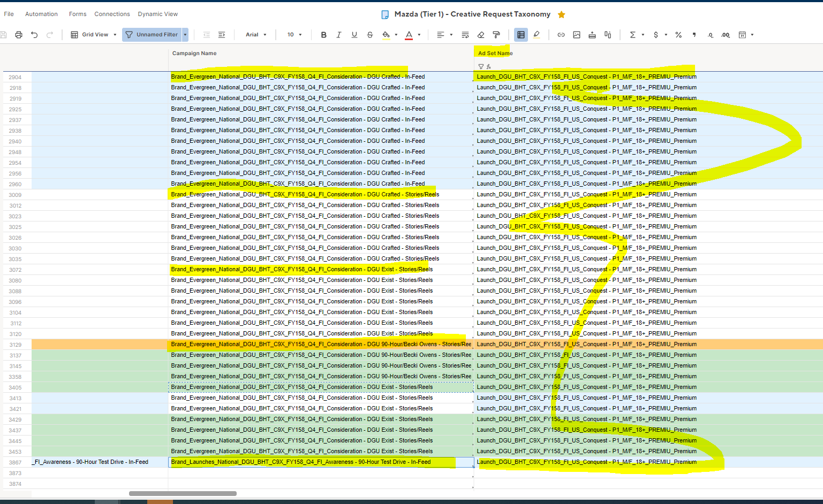Click the sheet icon beside the title
Image resolution: width=823 pixels, height=504 pixels.
pyautogui.click(x=385, y=14)
